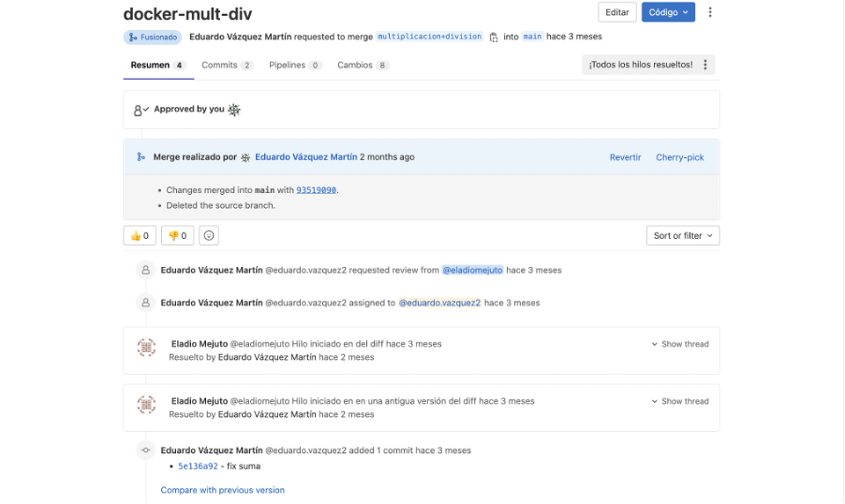The width and height of the screenshot is (845, 504).
Task: Switch to the Commits tab
Action: 227,66
